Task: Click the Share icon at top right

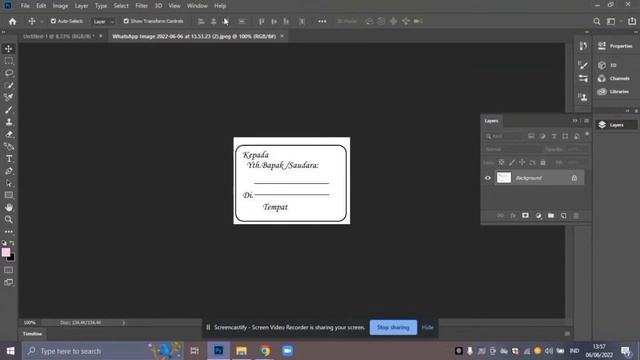Action: click(x=631, y=21)
